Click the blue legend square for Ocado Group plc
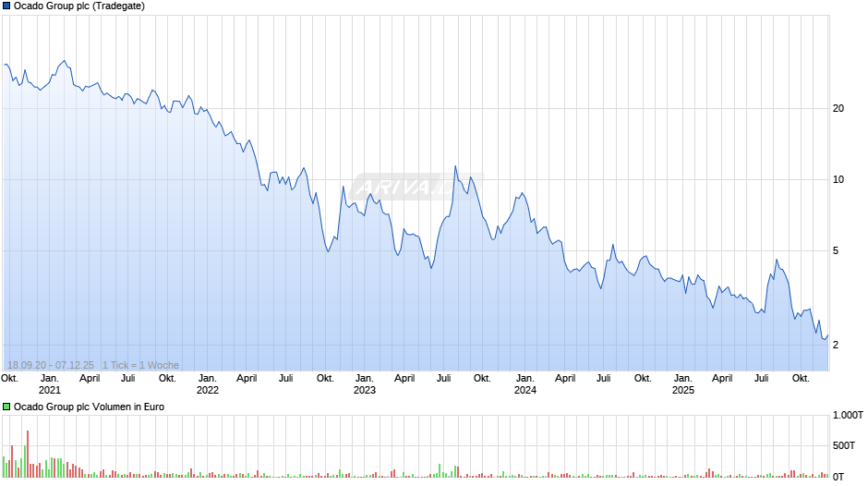Viewport: 868px width, 486px height. [x=6, y=6]
